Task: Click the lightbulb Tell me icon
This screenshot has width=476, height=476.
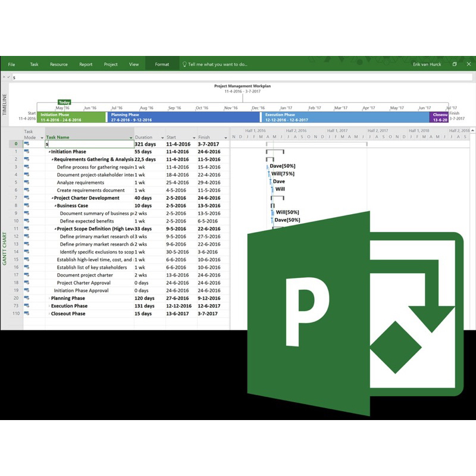Action: click(x=184, y=64)
